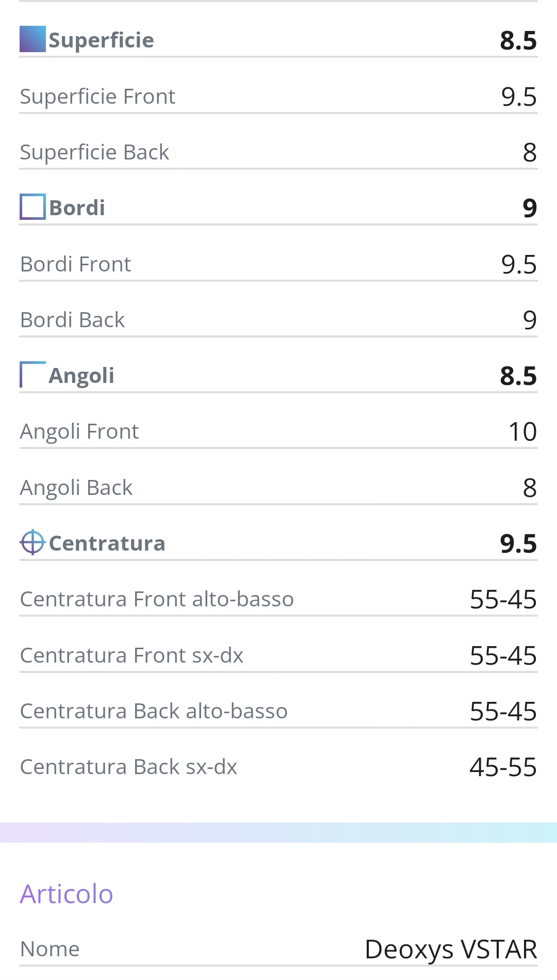Click the Superficie Back score 8

tap(530, 153)
